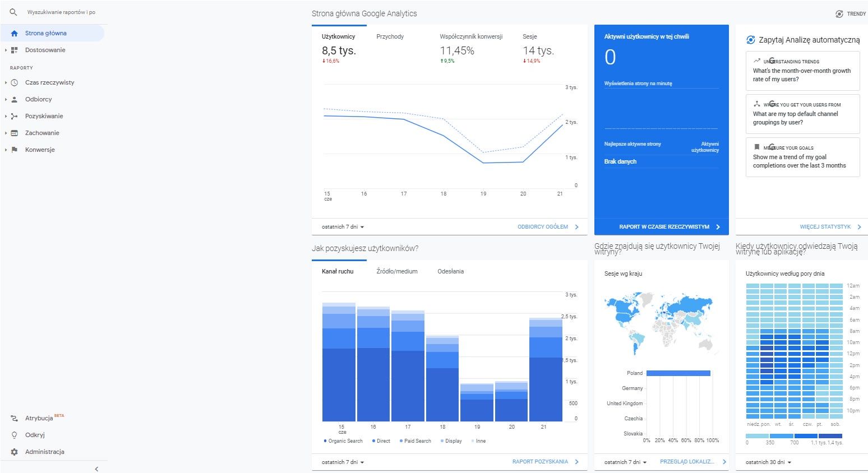868x473 pixels.
Task: Click arrow beside RAPORT POZYSKANIA
Action: 577,462
